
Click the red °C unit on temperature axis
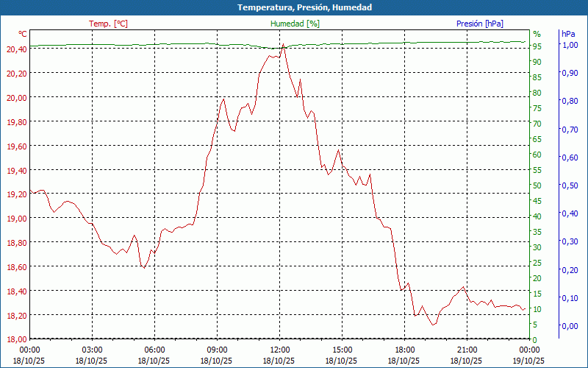pyautogui.click(x=23, y=34)
